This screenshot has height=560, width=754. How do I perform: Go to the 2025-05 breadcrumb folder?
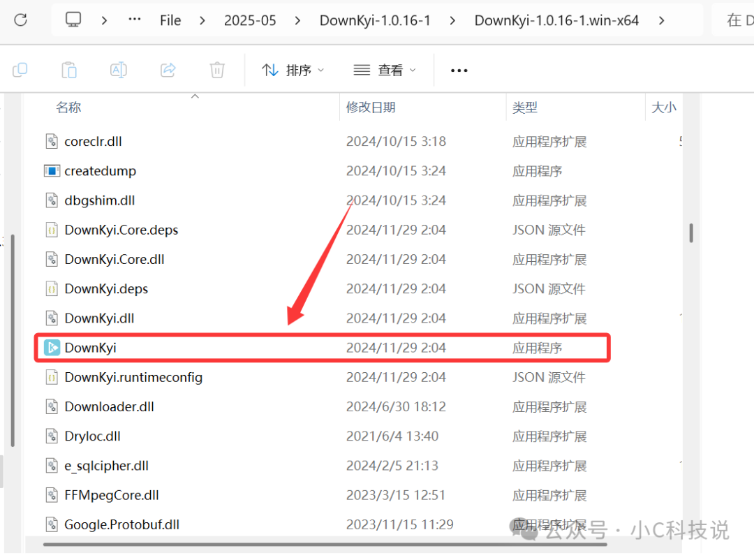[250, 20]
